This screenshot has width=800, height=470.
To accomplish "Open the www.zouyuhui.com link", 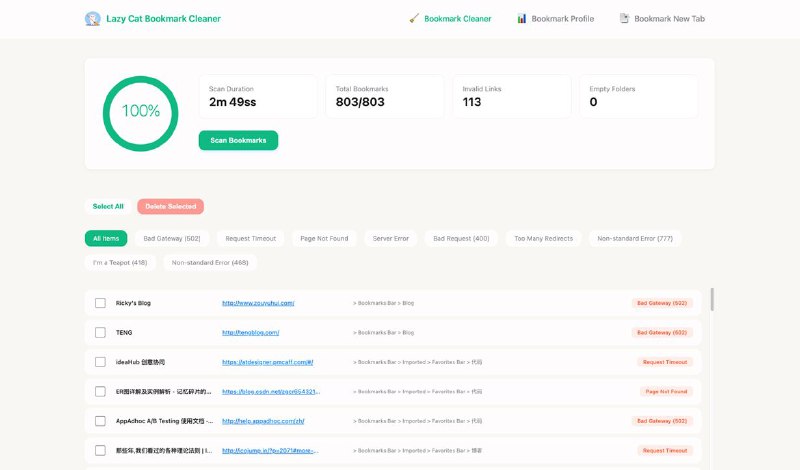I will pos(257,302).
